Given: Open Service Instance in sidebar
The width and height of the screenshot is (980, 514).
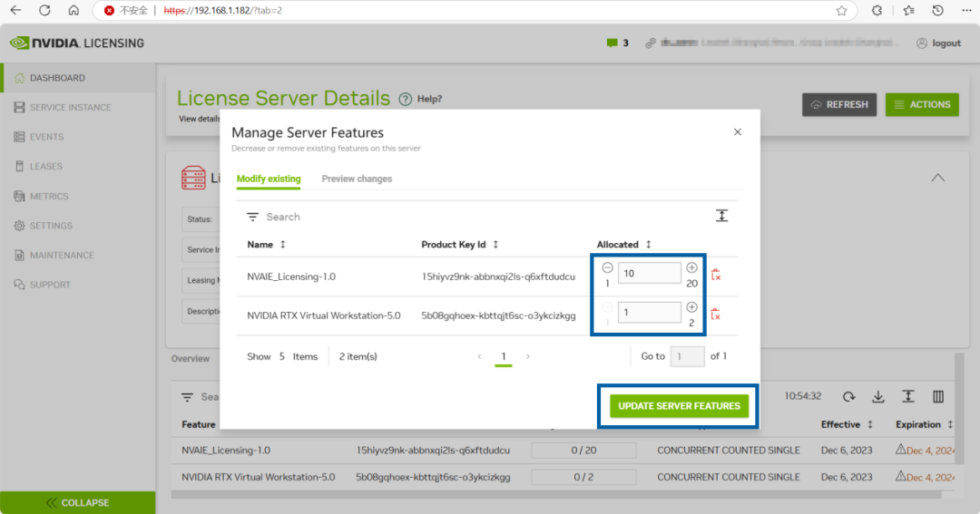Looking at the screenshot, I should tap(70, 107).
